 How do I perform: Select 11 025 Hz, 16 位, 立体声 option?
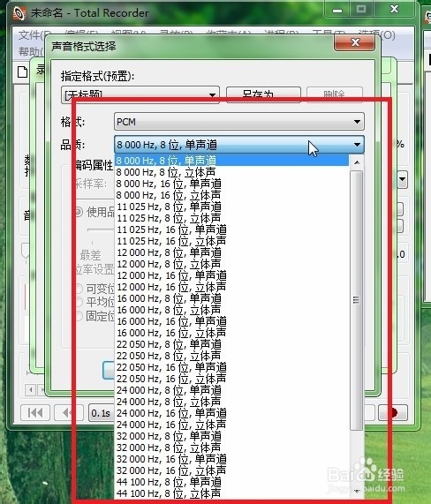pos(231,241)
